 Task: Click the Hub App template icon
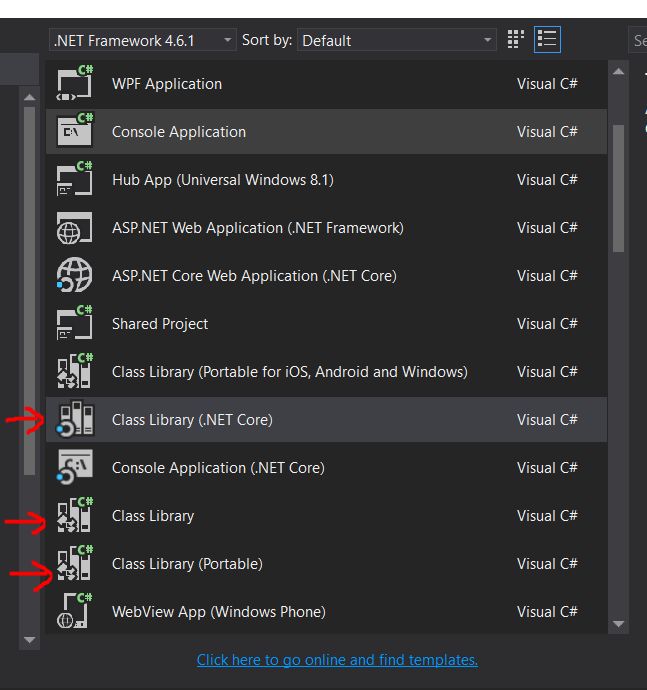coord(75,180)
